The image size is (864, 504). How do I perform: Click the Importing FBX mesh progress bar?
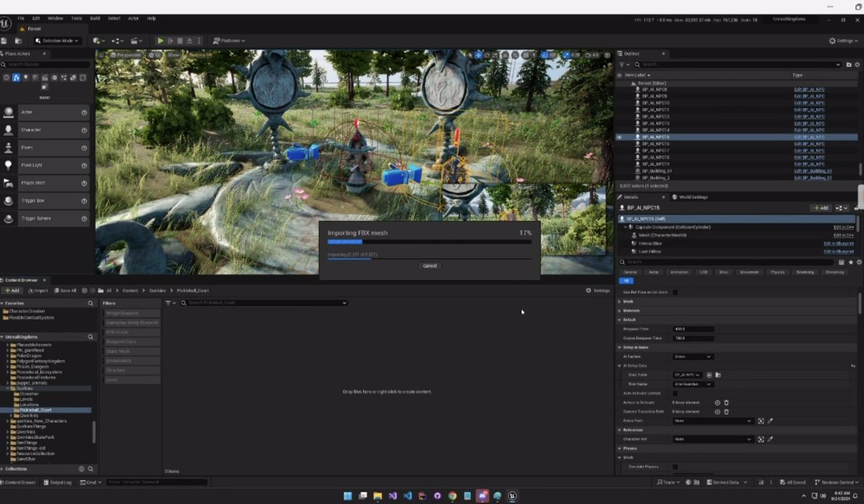click(x=429, y=242)
